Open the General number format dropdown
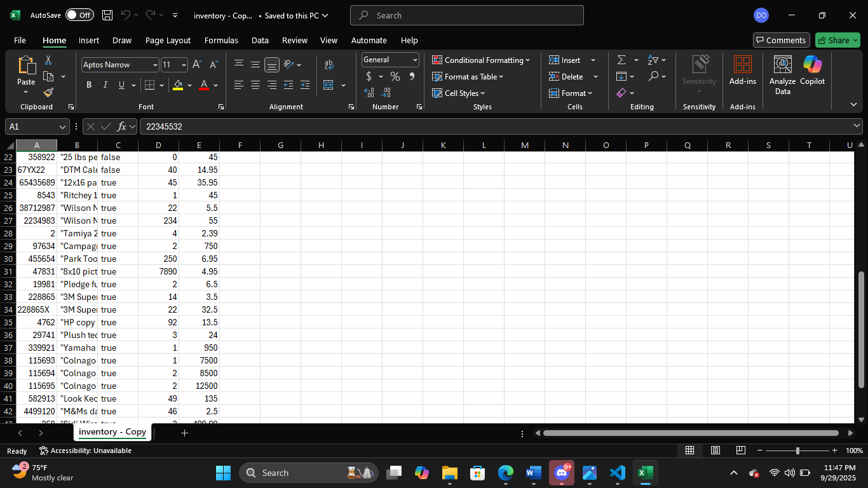The image size is (868, 488). pyautogui.click(x=415, y=60)
